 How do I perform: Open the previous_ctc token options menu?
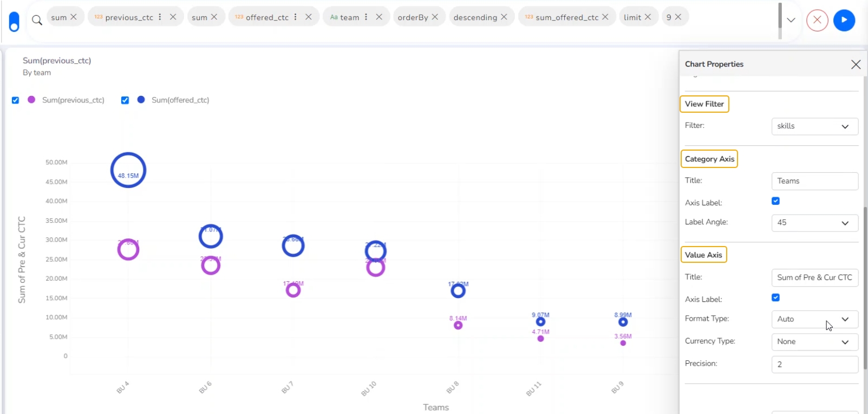point(160,17)
